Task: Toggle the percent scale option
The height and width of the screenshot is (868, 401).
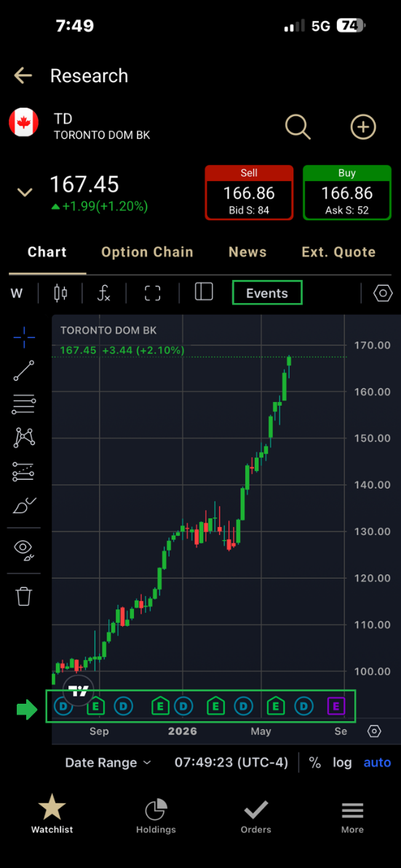Action: 315,763
